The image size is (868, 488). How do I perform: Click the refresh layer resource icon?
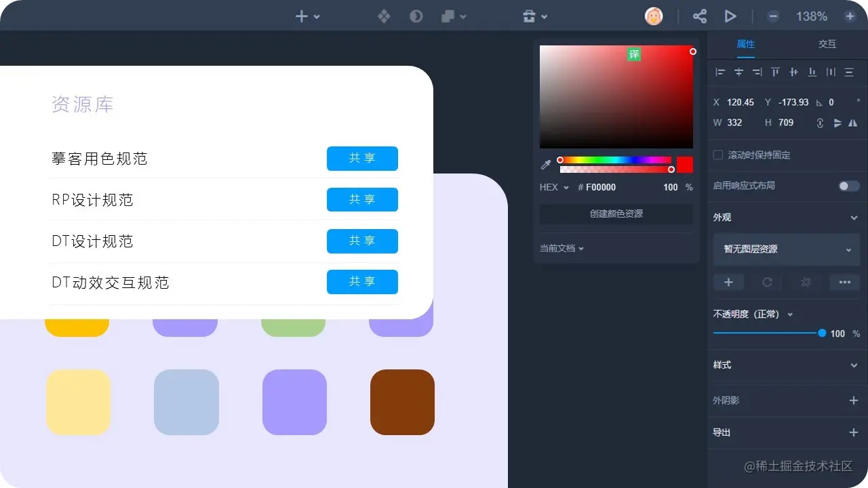click(768, 282)
